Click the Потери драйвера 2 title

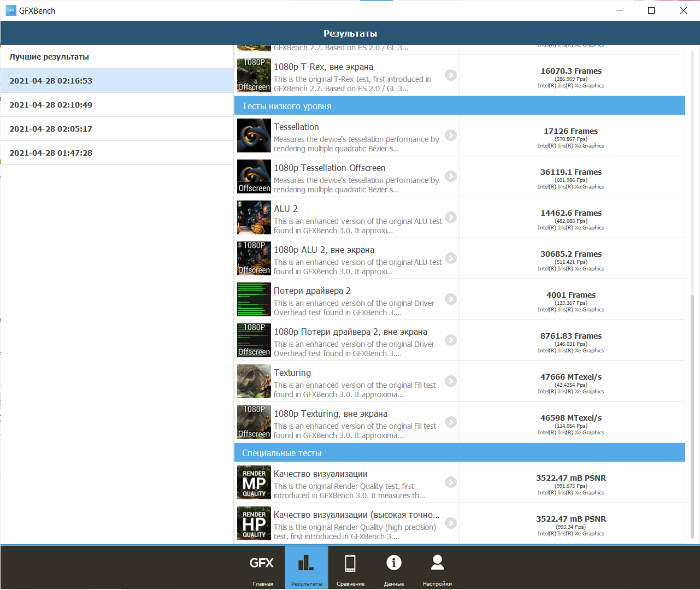click(312, 291)
